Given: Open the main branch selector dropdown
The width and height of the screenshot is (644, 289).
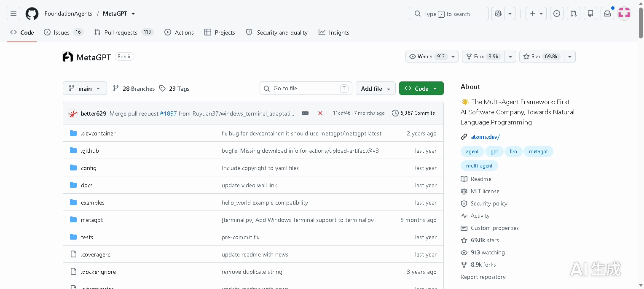Looking at the screenshot, I should pyautogui.click(x=85, y=88).
